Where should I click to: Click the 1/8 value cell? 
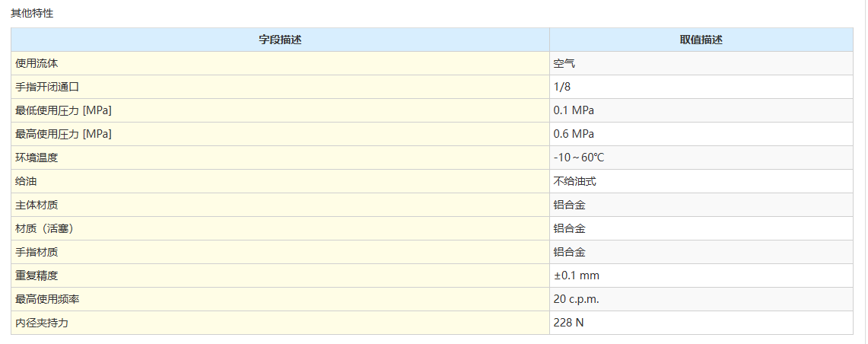[x=562, y=87]
